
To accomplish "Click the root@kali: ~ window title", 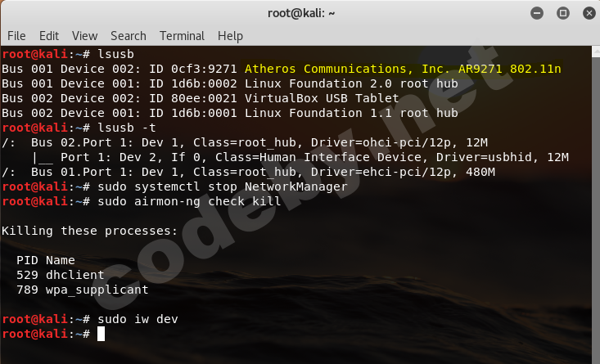I will [301, 12].
